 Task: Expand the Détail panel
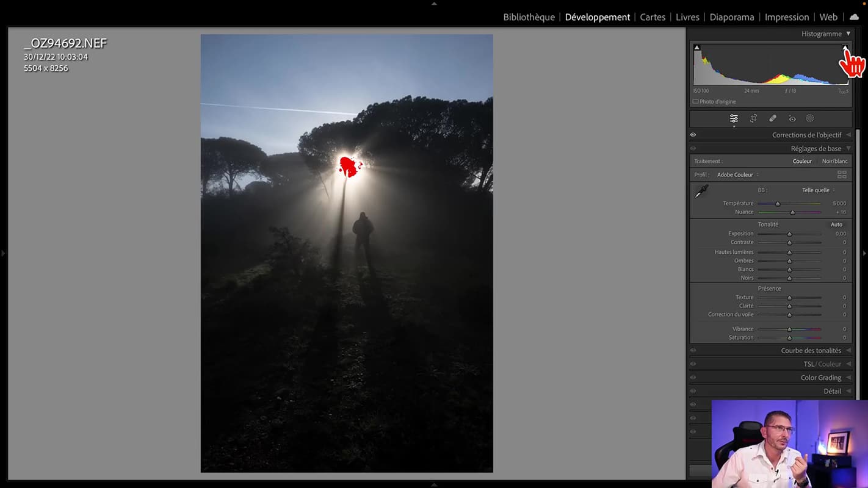(848, 391)
